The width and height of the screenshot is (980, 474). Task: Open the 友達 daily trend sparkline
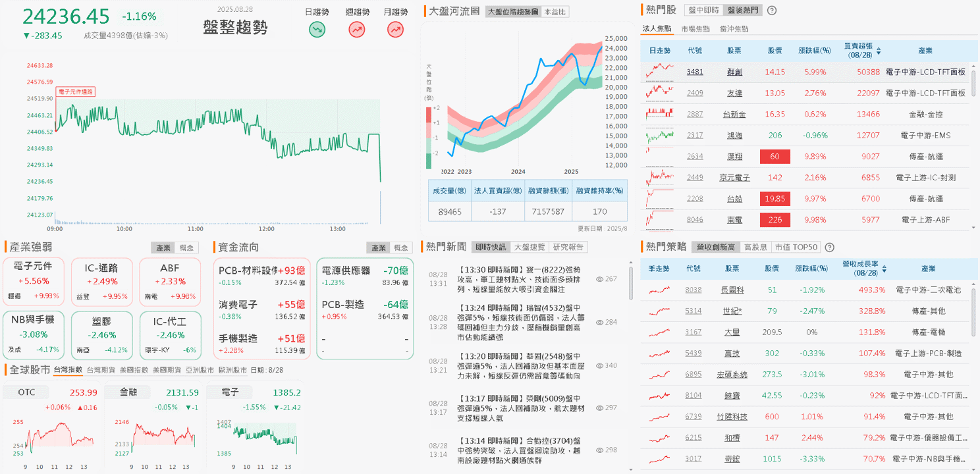[660, 93]
